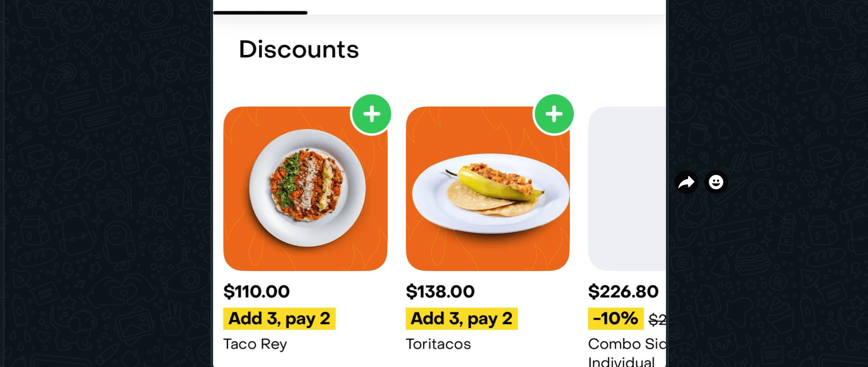Add Toritacos with the green plus

(554, 114)
